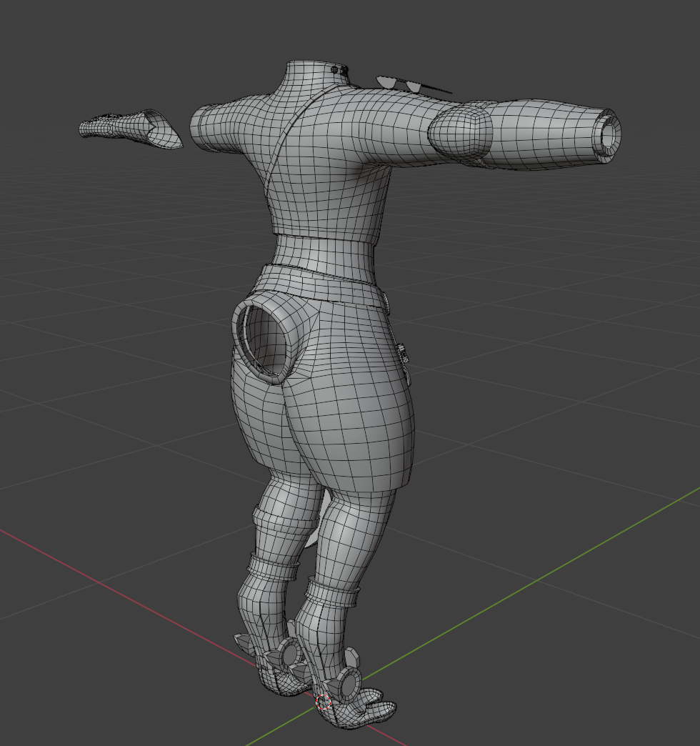The height and width of the screenshot is (746, 700).
Task: Select the diagonal seam across the jacket back
Action: [x=286, y=143]
